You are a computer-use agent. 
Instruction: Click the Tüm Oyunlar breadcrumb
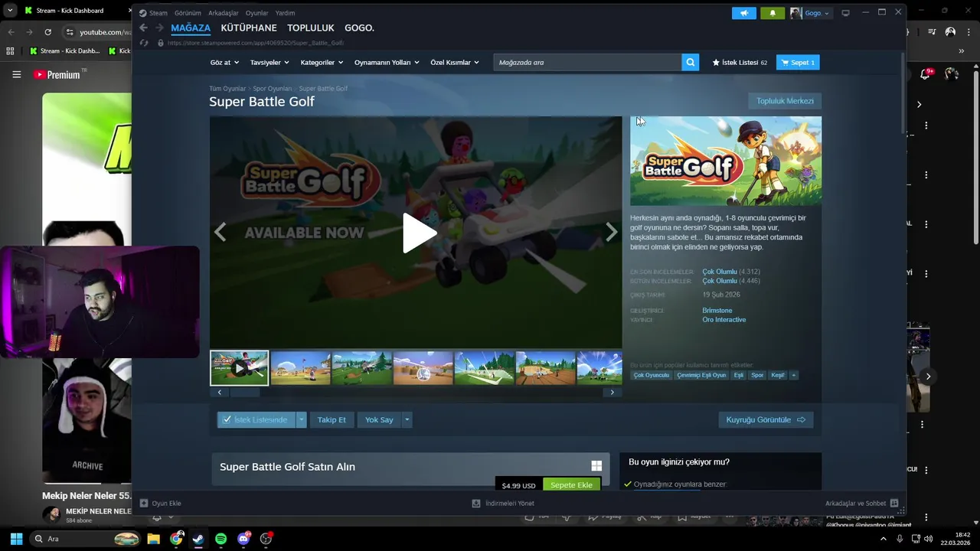[227, 89]
